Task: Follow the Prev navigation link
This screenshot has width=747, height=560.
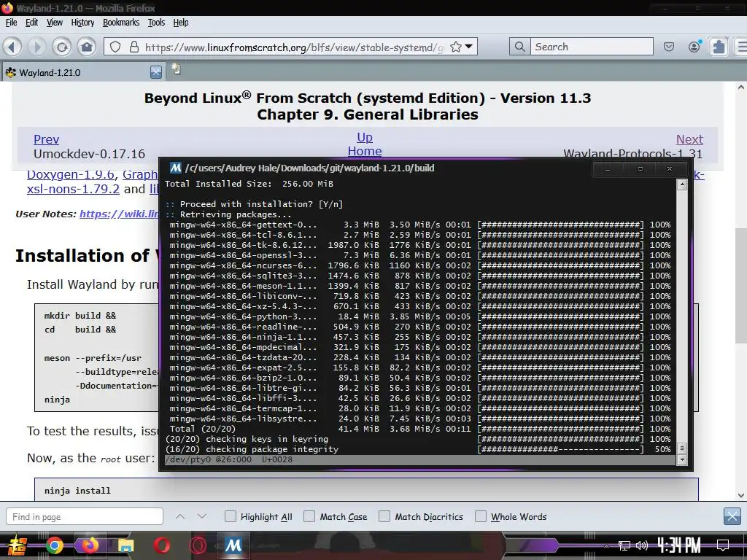Action: pos(46,139)
